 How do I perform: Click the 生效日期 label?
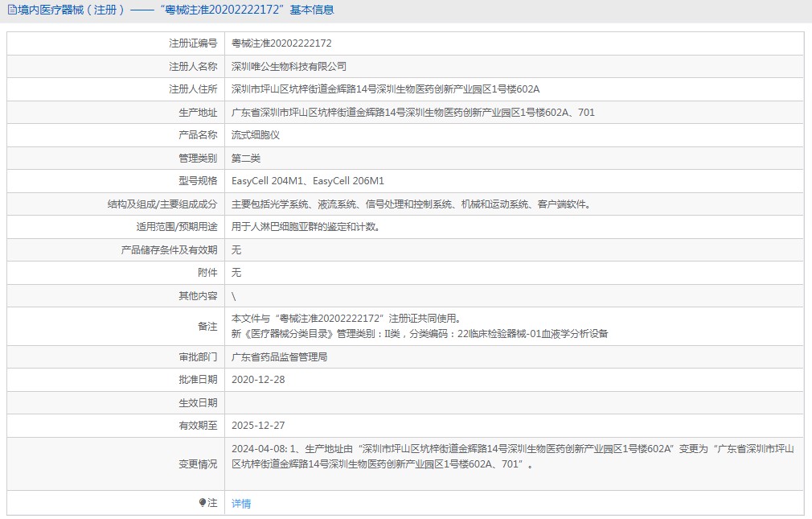coord(198,403)
